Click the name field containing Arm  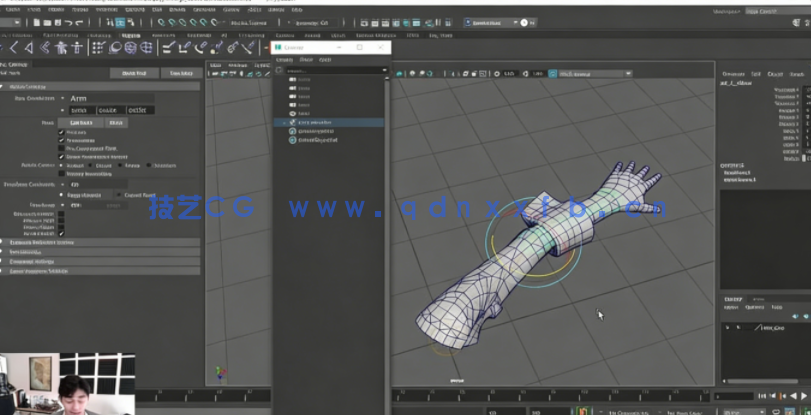coord(110,98)
